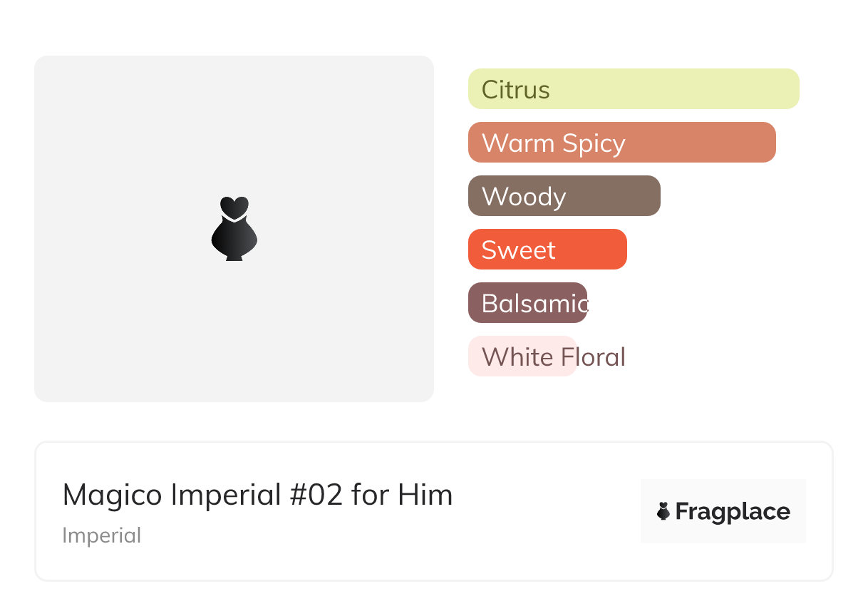
Task: Select the pink White Floral accord bar
Action: click(x=522, y=356)
